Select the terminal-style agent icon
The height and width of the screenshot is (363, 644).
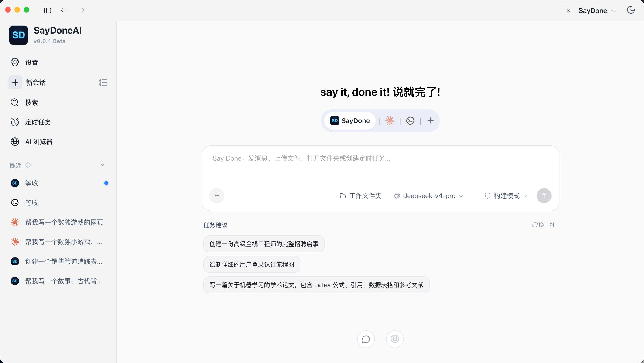(410, 121)
